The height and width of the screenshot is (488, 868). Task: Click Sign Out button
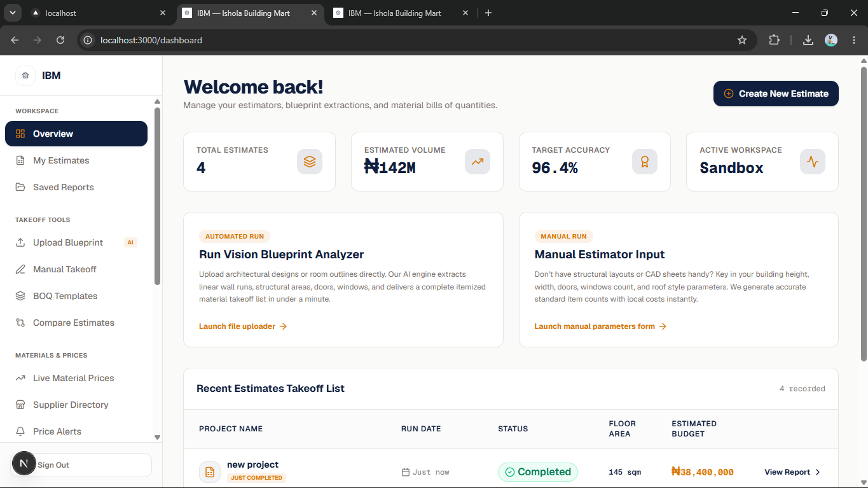click(x=81, y=465)
